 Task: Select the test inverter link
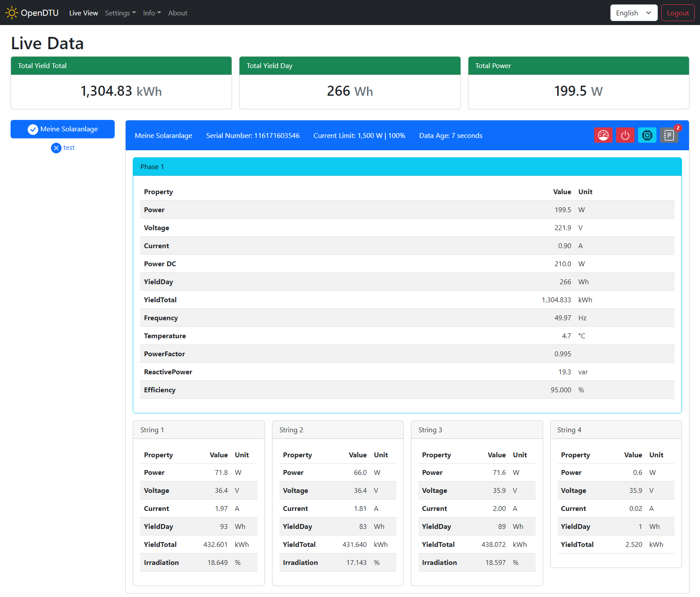tap(69, 148)
